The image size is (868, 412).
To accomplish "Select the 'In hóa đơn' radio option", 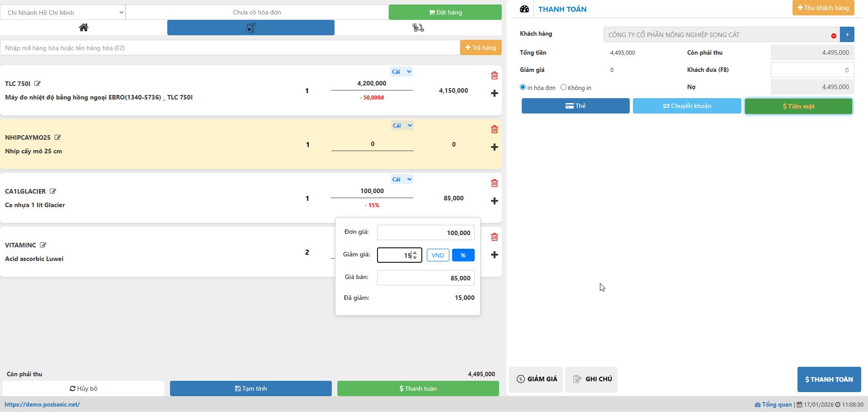I will coord(523,87).
